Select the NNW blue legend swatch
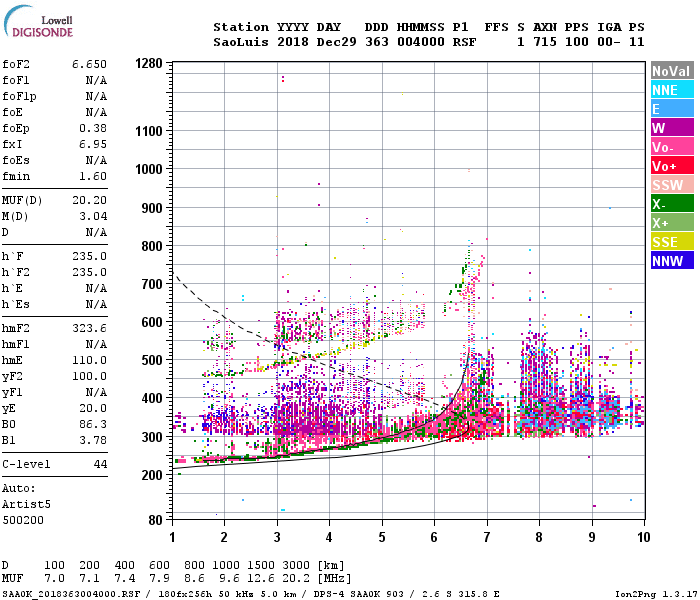This screenshot has width=700, height=600. click(x=672, y=261)
